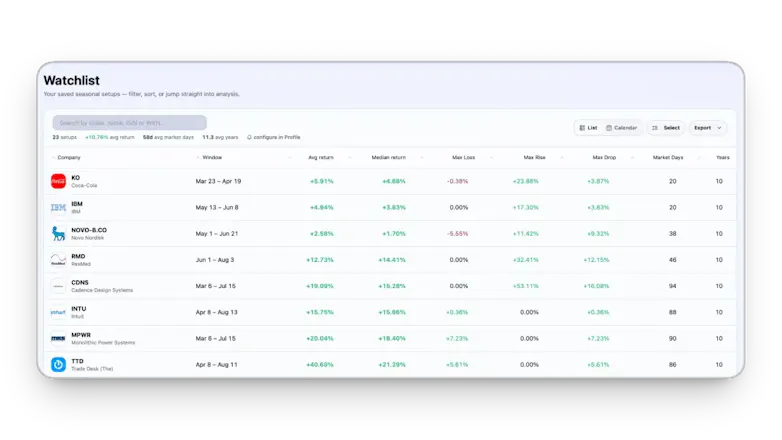Click the +21.29% median return value
This screenshot has width=782, height=440.
coord(392,365)
